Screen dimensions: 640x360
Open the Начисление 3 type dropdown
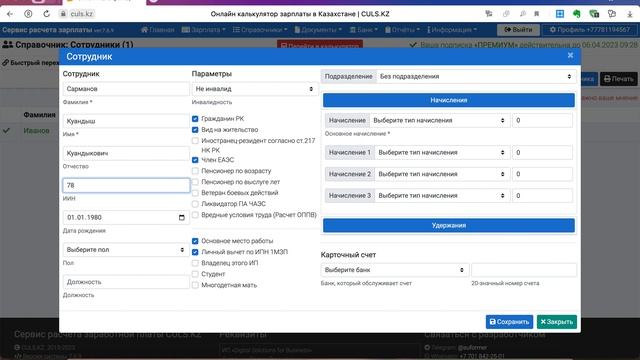[x=442, y=196]
